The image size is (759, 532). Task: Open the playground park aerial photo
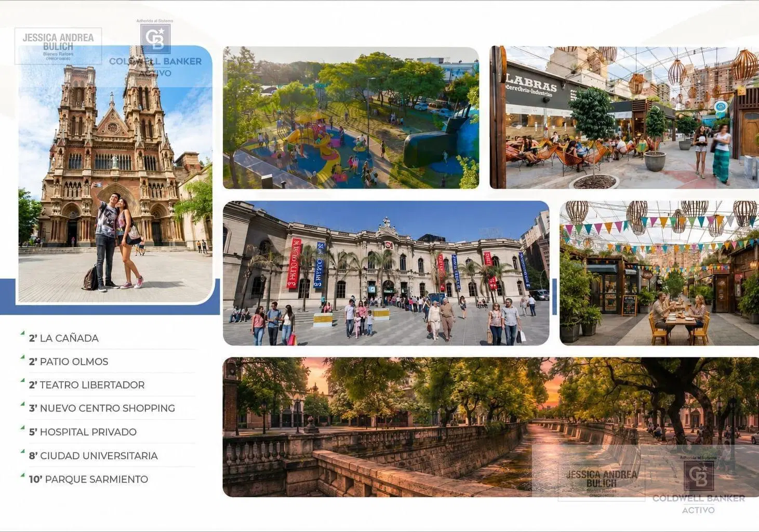[351, 118]
